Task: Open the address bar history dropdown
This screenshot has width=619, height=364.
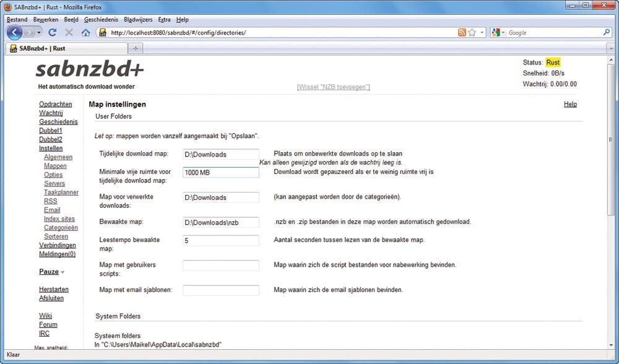Action: click(x=482, y=33)
